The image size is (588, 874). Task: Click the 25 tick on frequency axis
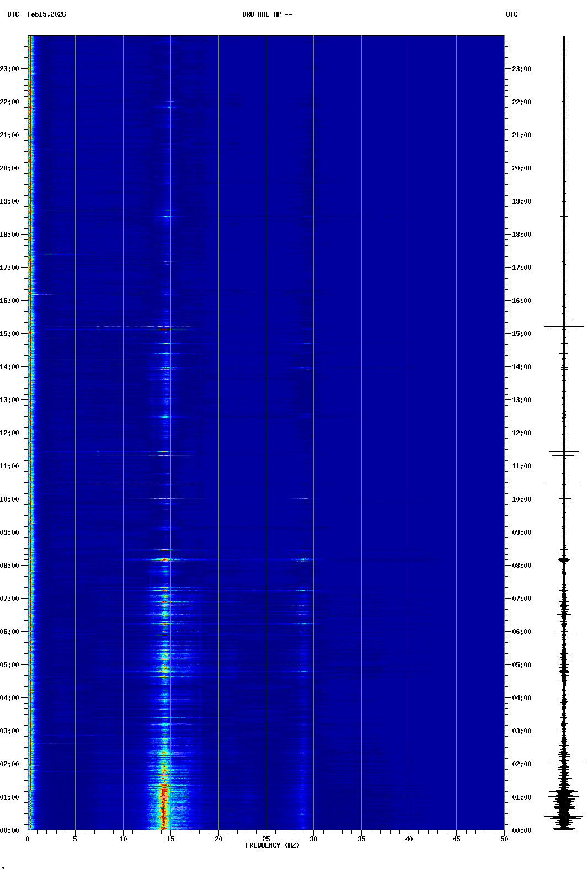click(x=266, y=839)
